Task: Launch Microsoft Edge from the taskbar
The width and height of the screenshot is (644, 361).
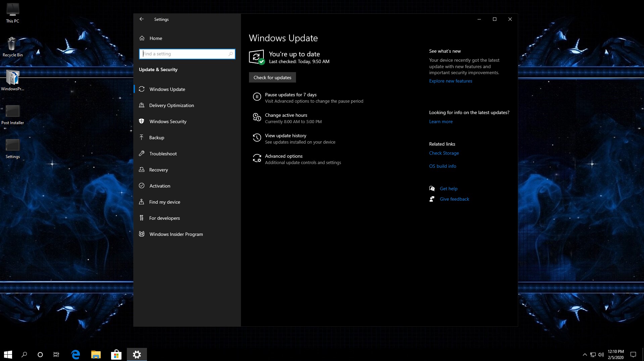Action: coord(76,354)
